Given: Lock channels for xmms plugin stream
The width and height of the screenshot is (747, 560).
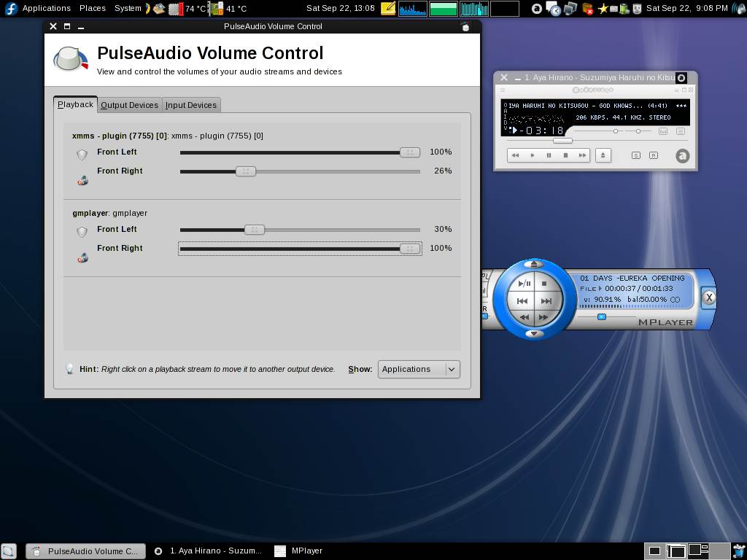Looking at the screenshot, I should pos(82,155).
